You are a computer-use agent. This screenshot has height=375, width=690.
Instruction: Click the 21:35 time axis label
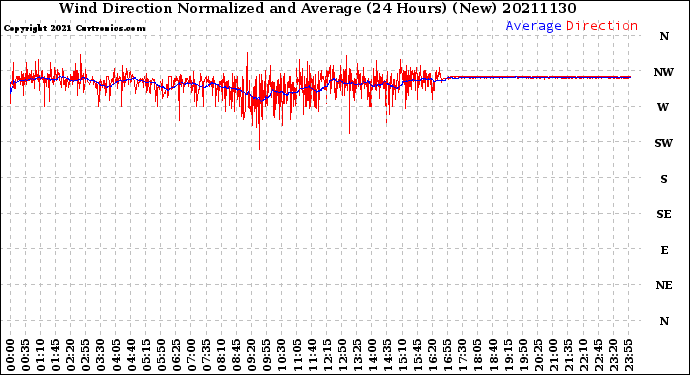568,355
